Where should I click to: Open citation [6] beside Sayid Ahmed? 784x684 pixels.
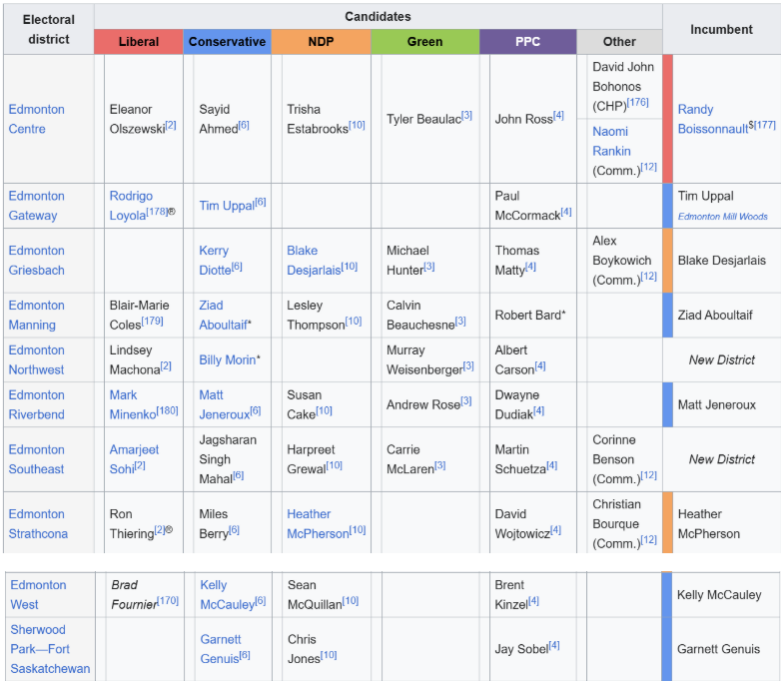coord(244,125)
